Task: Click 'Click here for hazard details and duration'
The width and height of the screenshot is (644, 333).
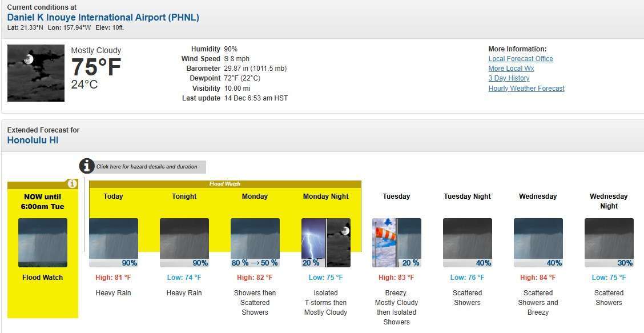Action: pyautogui.click(x=147, y=167)
